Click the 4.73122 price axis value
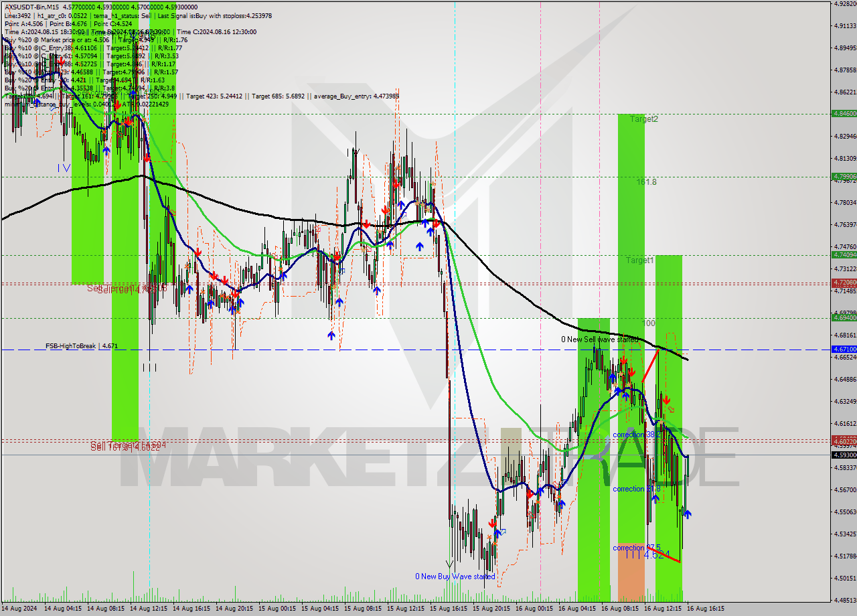 (845, 268)
